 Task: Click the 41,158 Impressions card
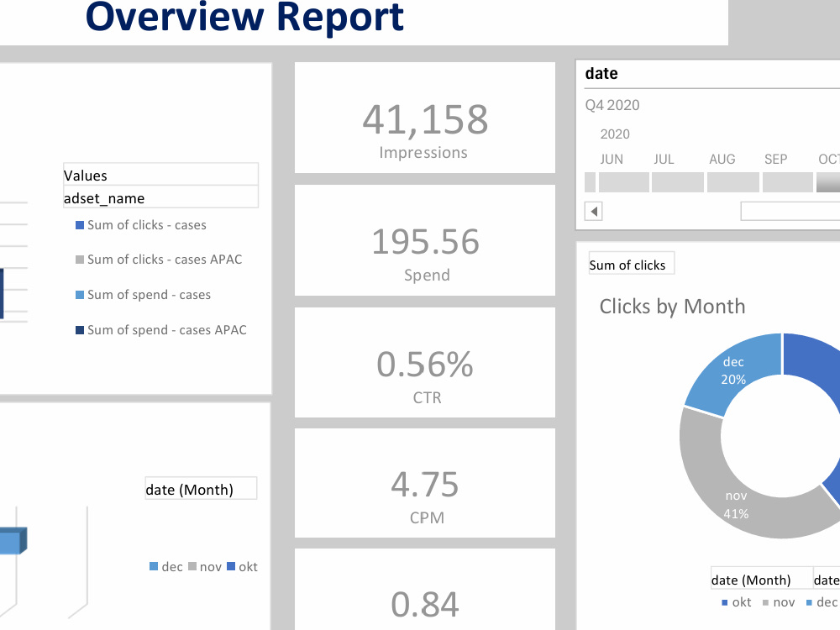(425, 118)
